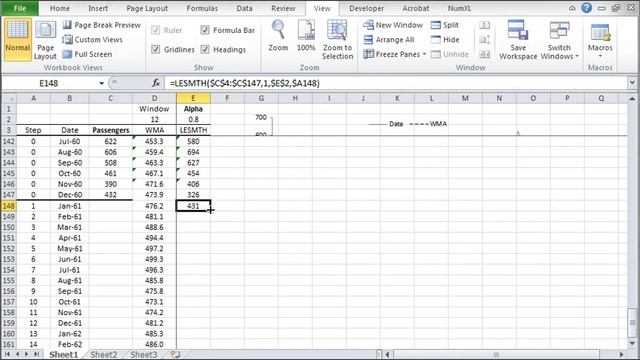Screen dimensions: 640x360
Task: Hide the current window
Action: [x=445, y=40]
